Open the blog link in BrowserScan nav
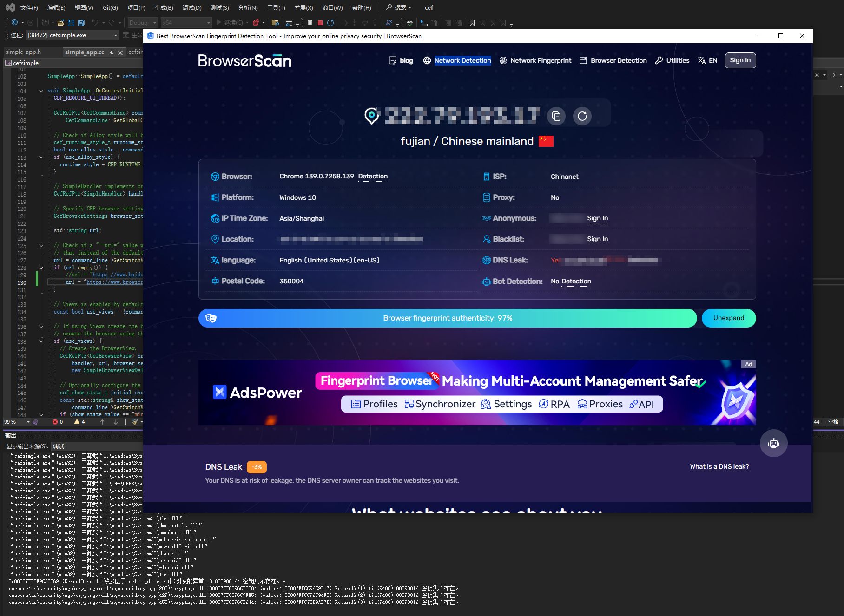 (x=401, y=60)
